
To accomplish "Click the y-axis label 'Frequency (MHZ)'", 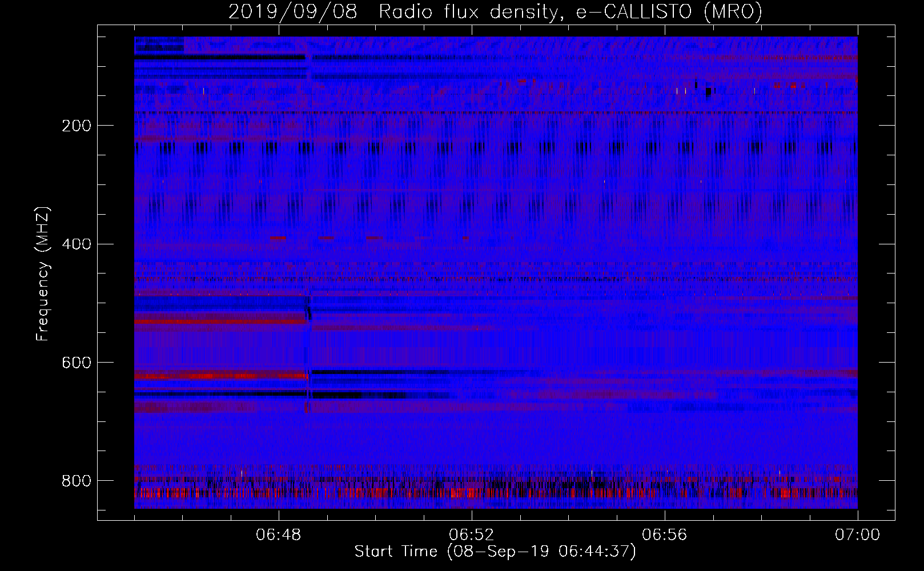I will point(43,274).
